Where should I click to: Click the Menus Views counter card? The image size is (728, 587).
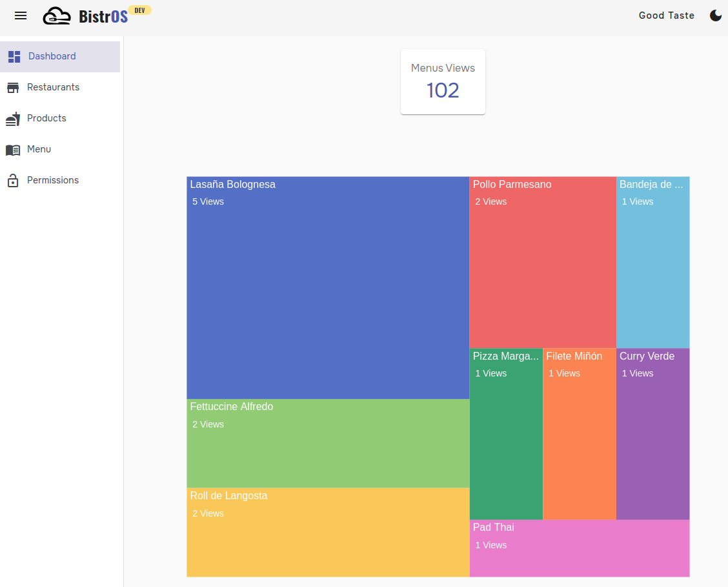443,81
